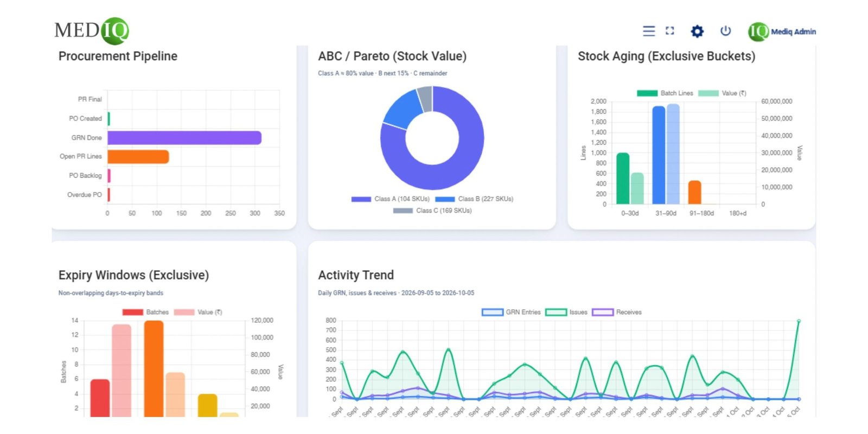Click the Expiry Windows (Exclusive) heading
Screen dimensions: 868x434
pos(133,275)
